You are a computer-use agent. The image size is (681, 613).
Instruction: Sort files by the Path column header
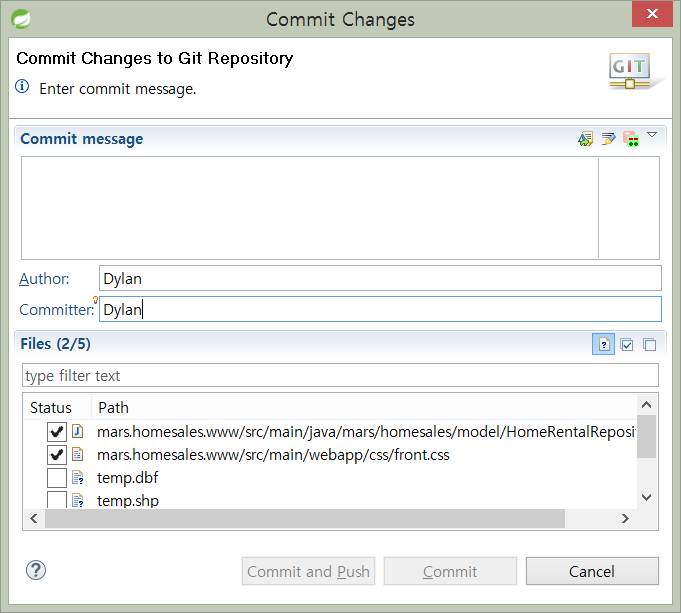(x=113, y=407)
